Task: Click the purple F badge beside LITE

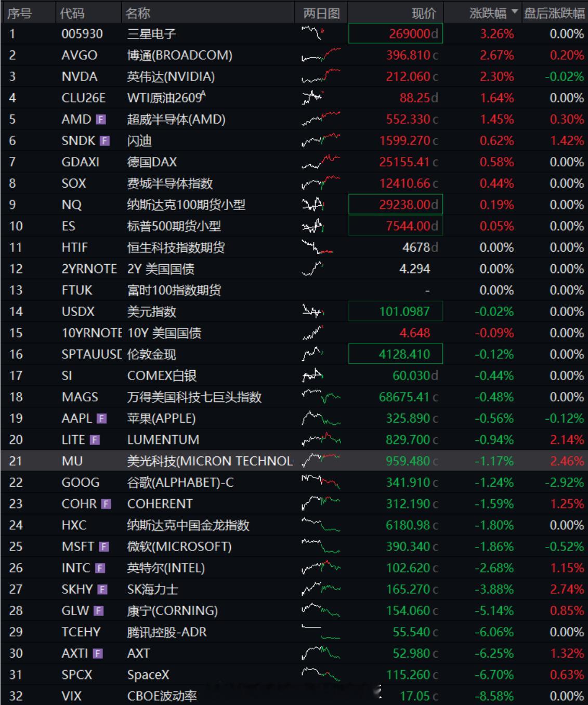Action: [x=94, y=440]
